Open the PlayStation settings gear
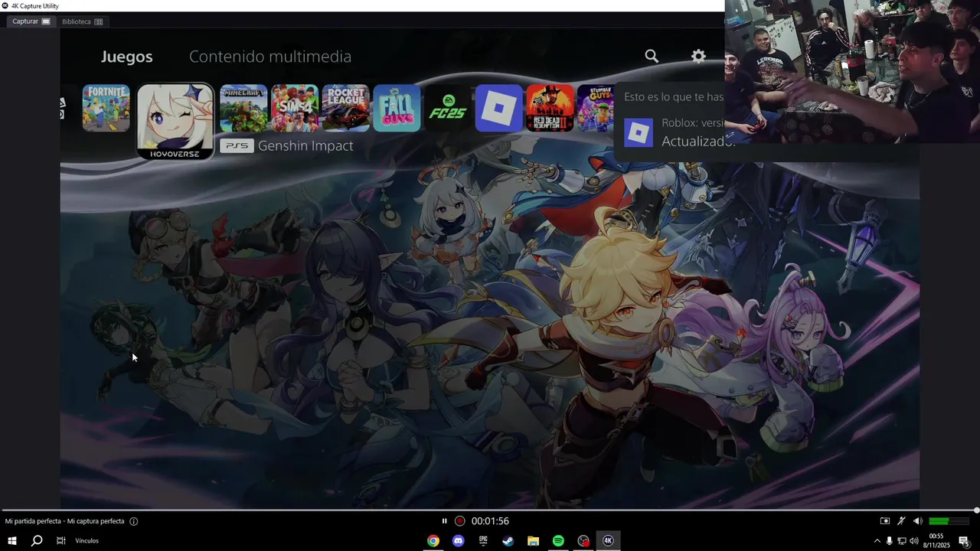The image size is (980, 551). [x=698, y=56]
